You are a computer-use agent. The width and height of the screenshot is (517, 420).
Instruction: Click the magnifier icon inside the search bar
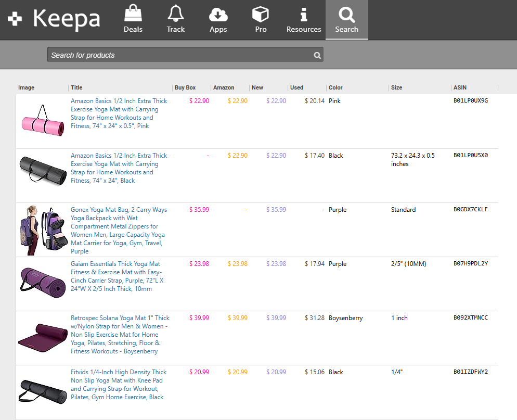pos(317,55)
